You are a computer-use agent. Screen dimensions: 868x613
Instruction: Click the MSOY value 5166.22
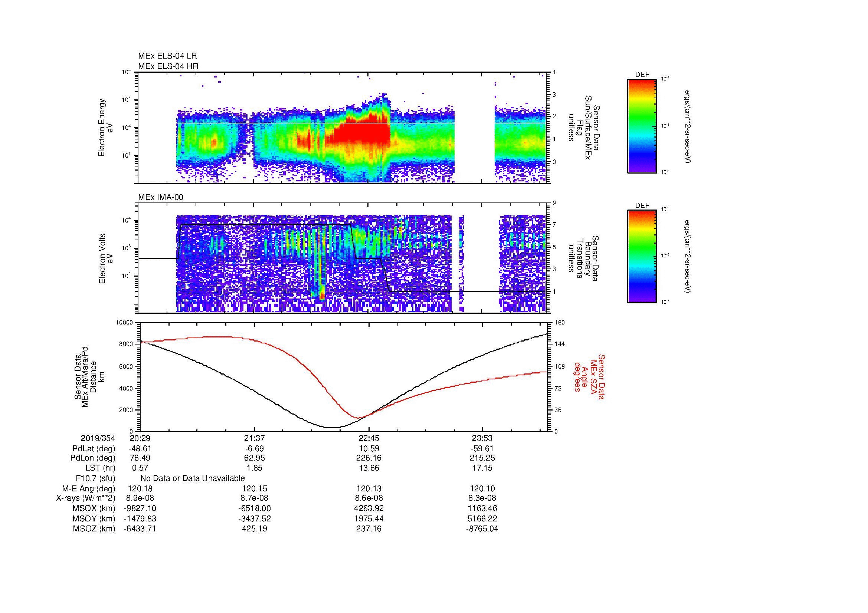[482, 518]
